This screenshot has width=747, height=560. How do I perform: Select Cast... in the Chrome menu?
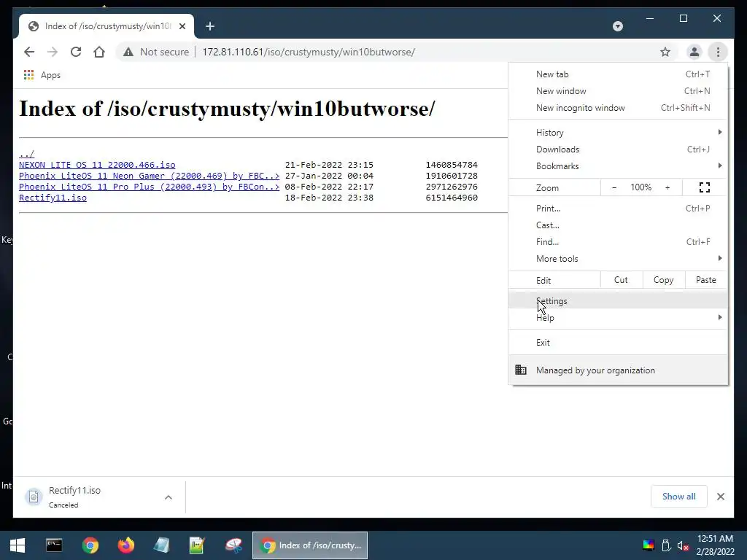[x=618, y=225]
